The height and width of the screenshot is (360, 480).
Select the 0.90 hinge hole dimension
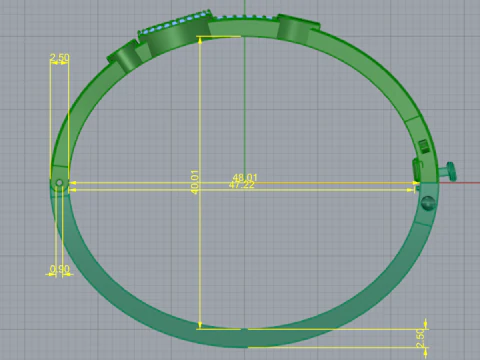pos(60,269)
